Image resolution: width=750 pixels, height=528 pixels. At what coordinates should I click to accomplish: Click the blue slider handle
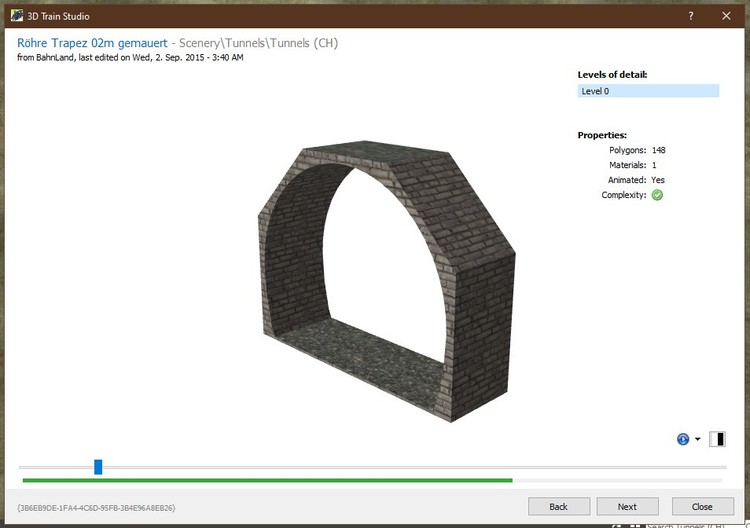(98, 467)
